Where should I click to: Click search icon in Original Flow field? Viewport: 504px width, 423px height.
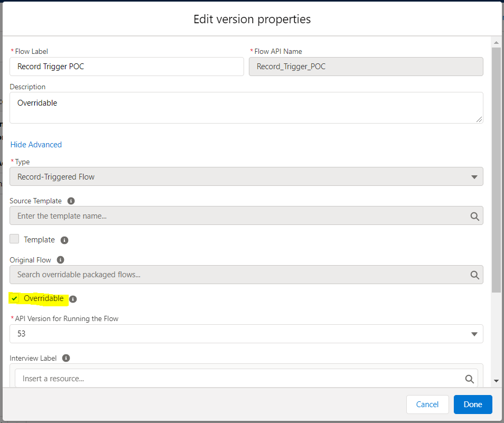(x=474, y=275)
